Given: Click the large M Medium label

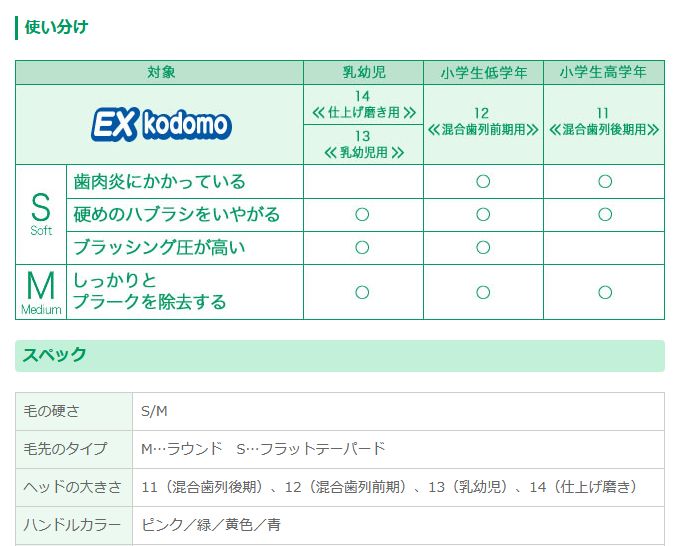Looking at the screenshot, I should coord(41,292).
